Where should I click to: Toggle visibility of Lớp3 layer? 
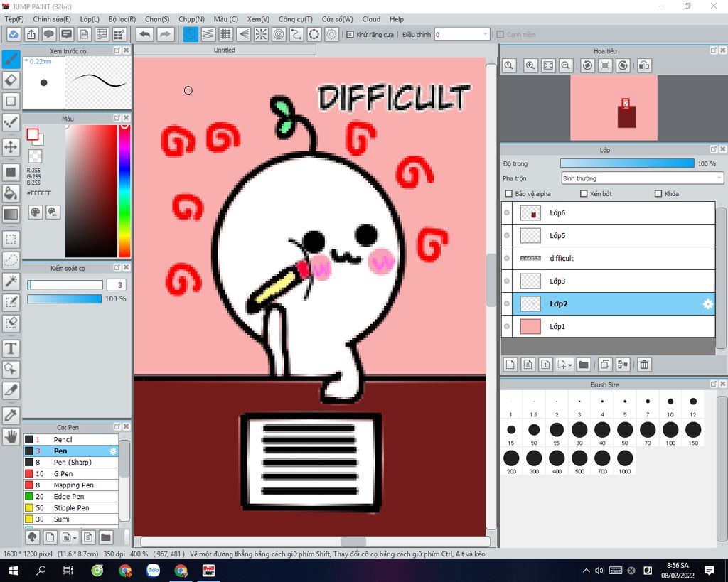(507, 281)
